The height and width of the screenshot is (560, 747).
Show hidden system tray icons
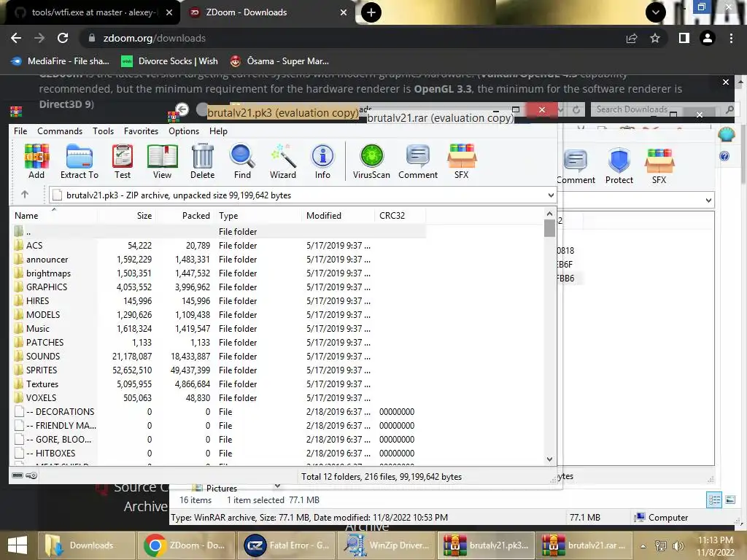pos(643,546)
